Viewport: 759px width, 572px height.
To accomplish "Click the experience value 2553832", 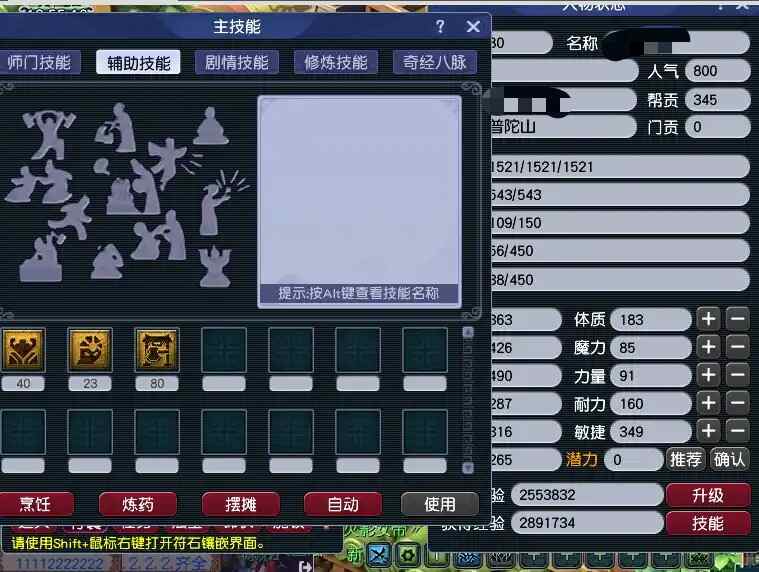I will point(587,495).
